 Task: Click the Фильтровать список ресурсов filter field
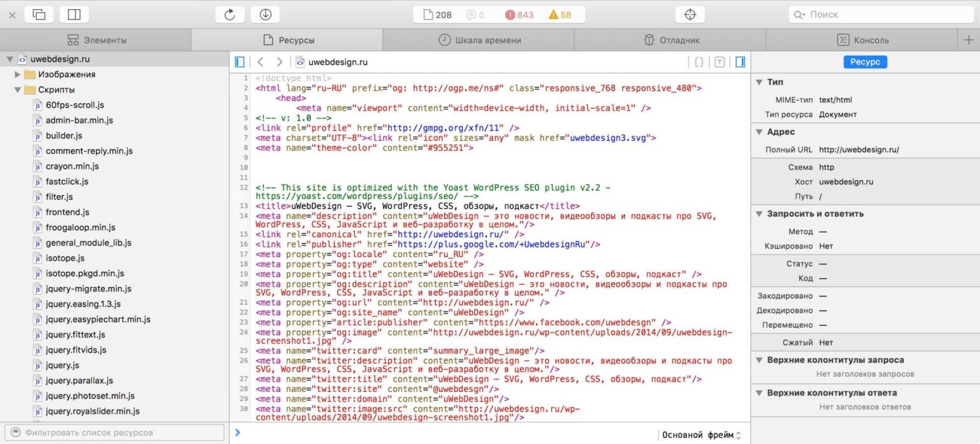115,432
